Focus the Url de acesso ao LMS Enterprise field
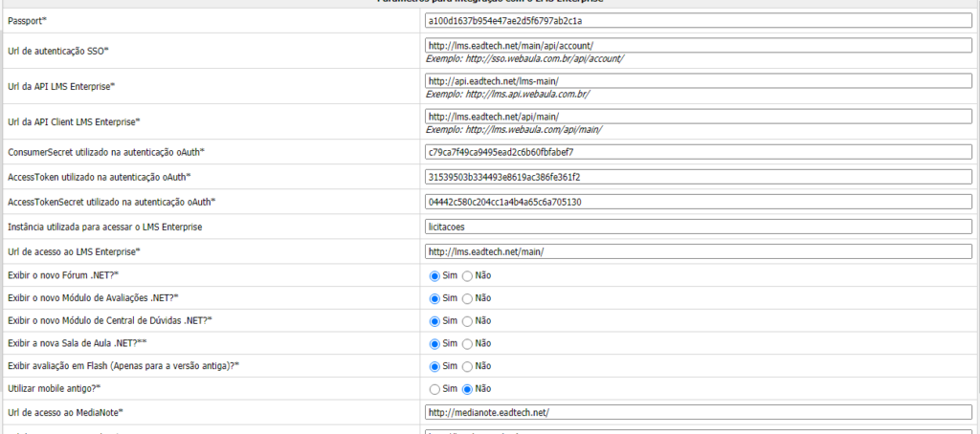Viewport: 980px width, 434px height. pyautogui.click(x=698, y=251)
